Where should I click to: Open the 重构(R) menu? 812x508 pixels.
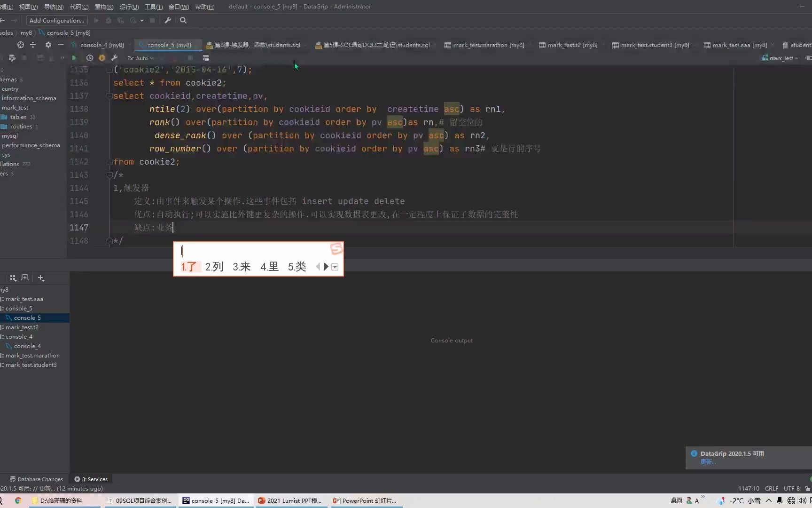pos(104,7)
